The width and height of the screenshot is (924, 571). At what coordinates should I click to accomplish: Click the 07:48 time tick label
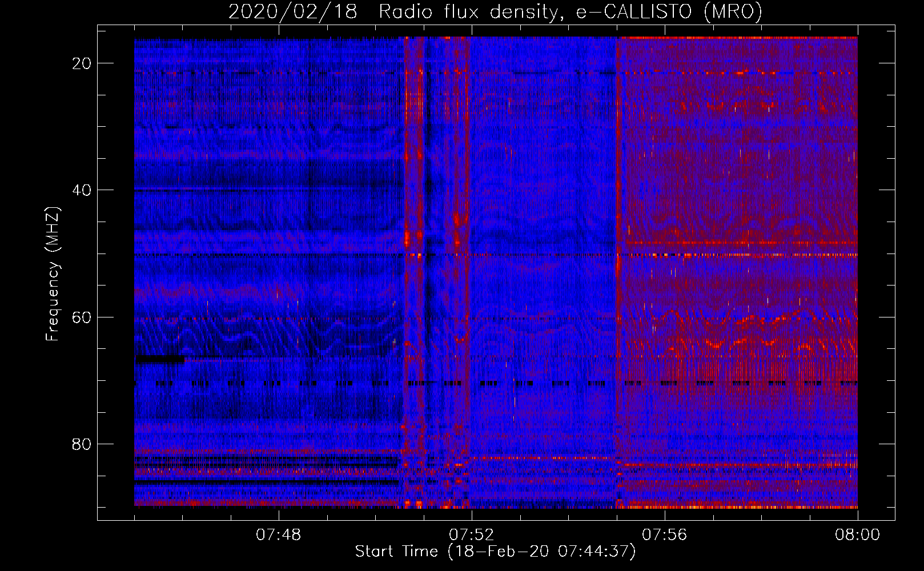[x=279, y=535]
